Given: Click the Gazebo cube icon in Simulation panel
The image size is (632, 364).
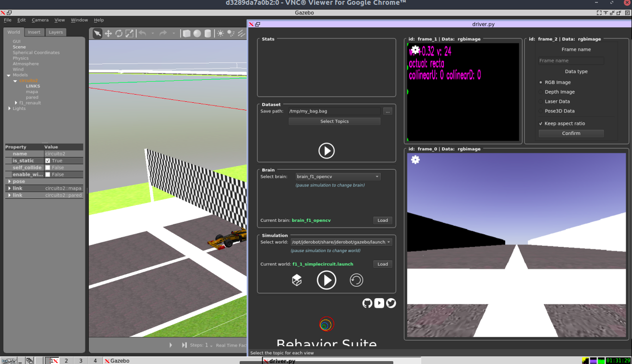Looking at the screenshot, I should point(297,280).
